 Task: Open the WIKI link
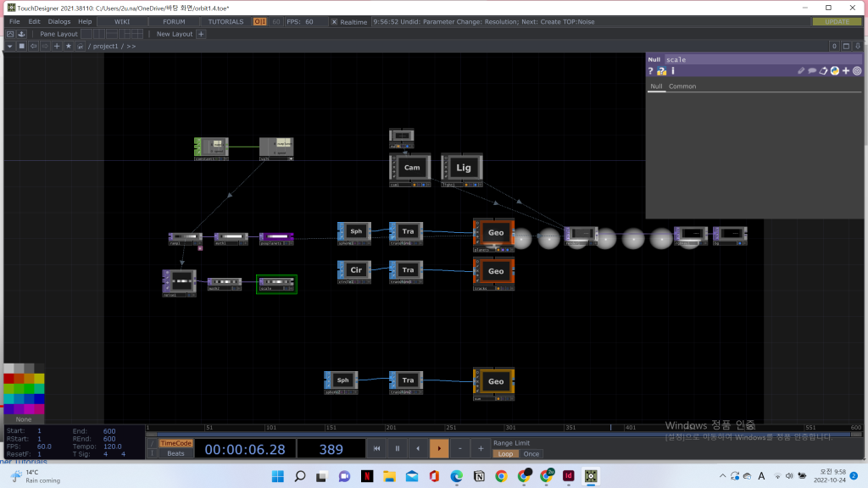[122, 21]
